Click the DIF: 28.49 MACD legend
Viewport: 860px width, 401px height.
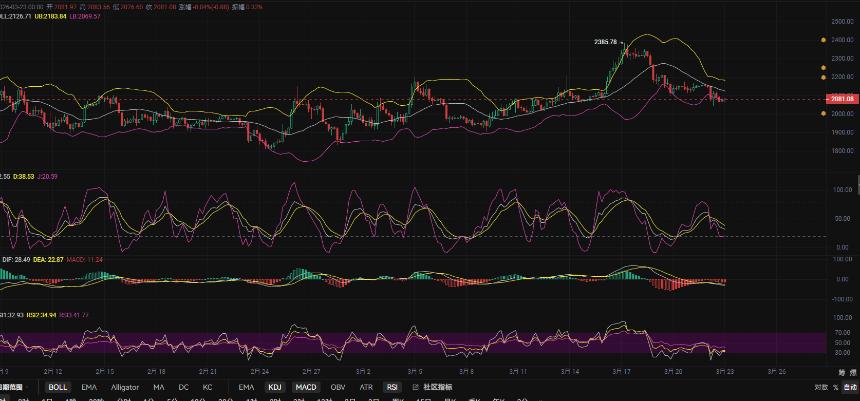(x=14, y=259)
